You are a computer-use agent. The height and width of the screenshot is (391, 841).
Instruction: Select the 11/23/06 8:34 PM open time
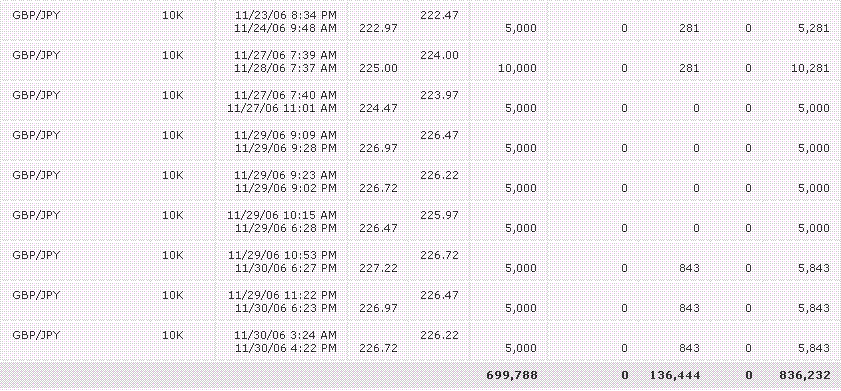tap(285, 15)
